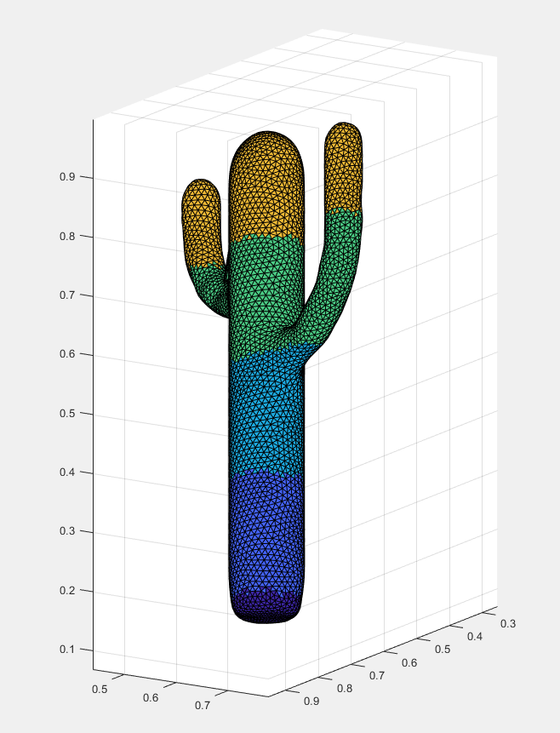Select the 0.6 label on bottom-left axis

click(151, 697)
